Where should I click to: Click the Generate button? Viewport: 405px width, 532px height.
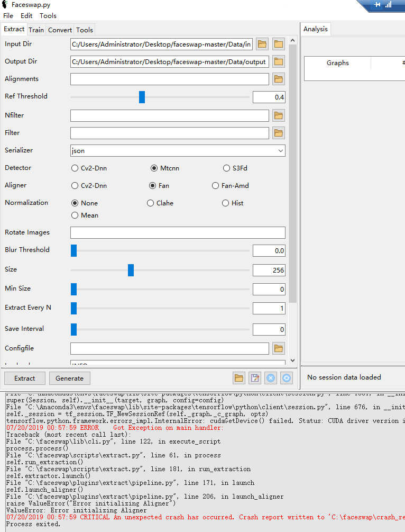click(69, 378)
